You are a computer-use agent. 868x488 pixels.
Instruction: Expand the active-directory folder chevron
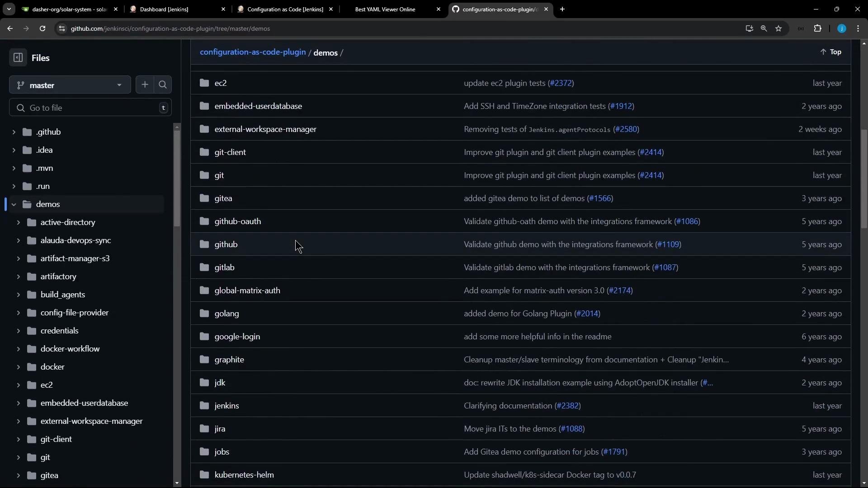click(18, 222)
